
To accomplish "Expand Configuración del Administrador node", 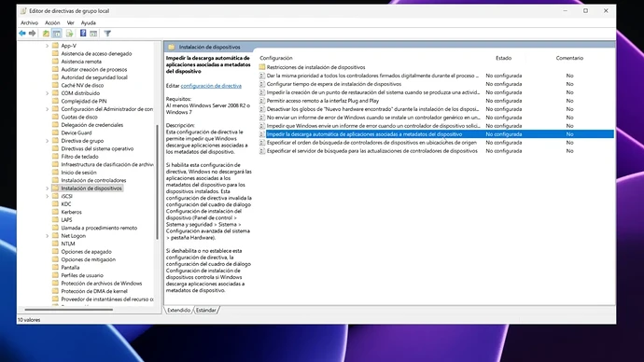I will point(47,109).
